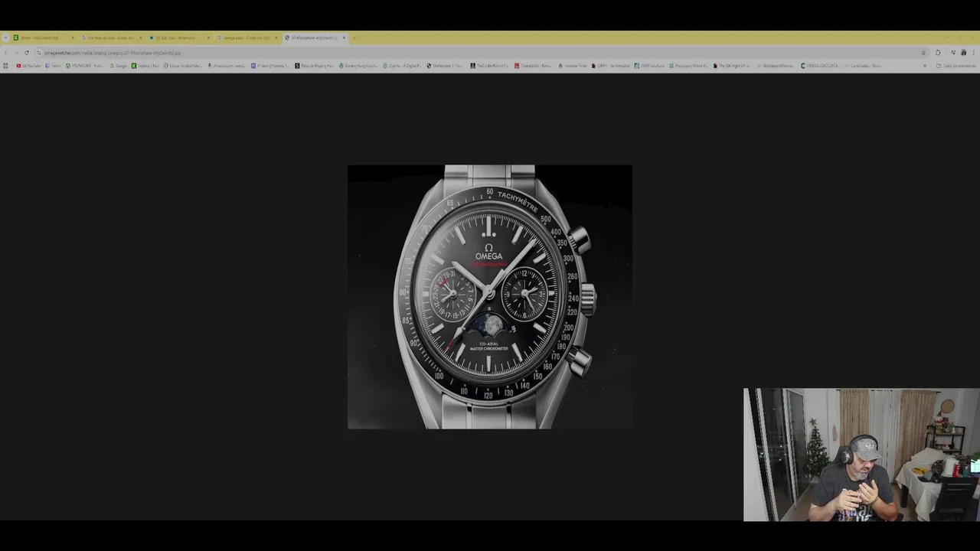Viewport: 980px width, 551px height.
Task: Open the Amazon.com bookmark
Action: 227,66
